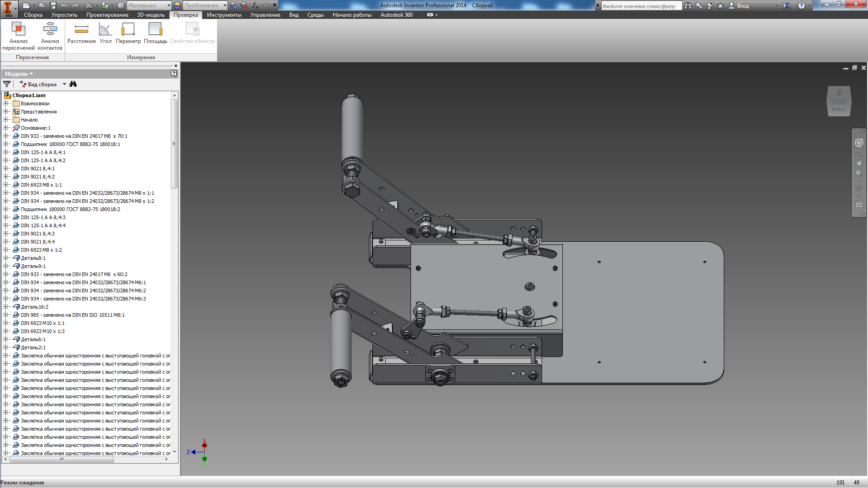Switch to the Проектирование ribbon tab
Image resolution: width=868 pixels, height=488 pixels.
tap(107, 15)
